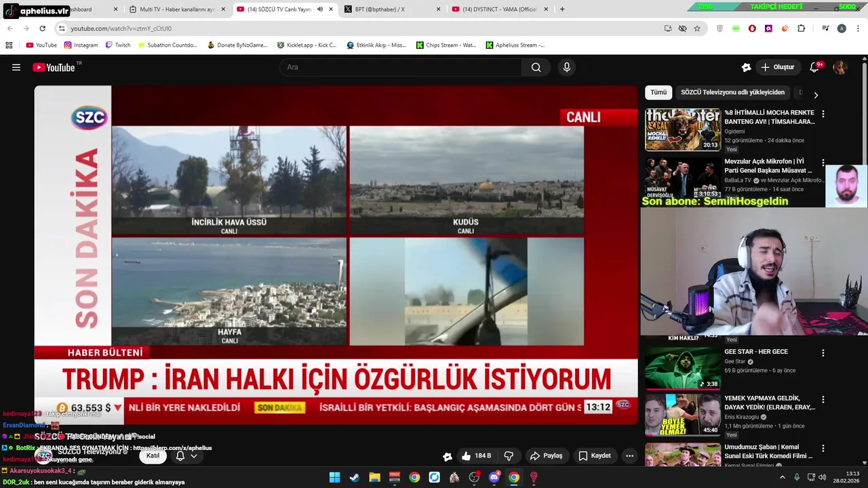Open Discord from the taskbar
Image resolution: width=868 pixels, height=488 pixels.
[x=494, y=477]
